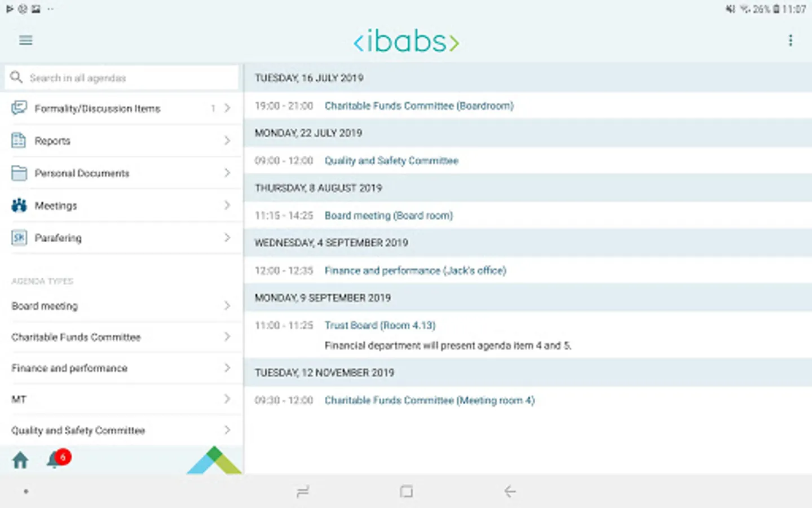Image resolution: width=812 pixels, height=508 pixels.
Task: Click the 11:15 - 14:25 time slot
Action: coord(284,216)
